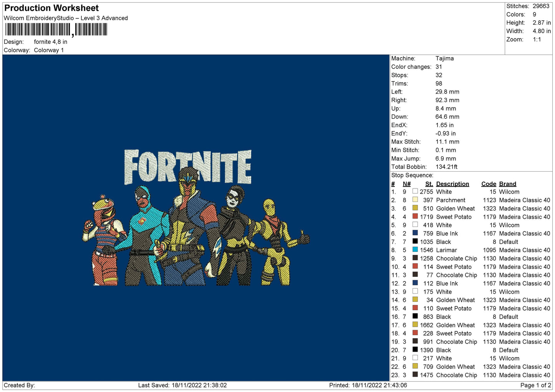Click the 'Code' column header

(x=489, y=184)
